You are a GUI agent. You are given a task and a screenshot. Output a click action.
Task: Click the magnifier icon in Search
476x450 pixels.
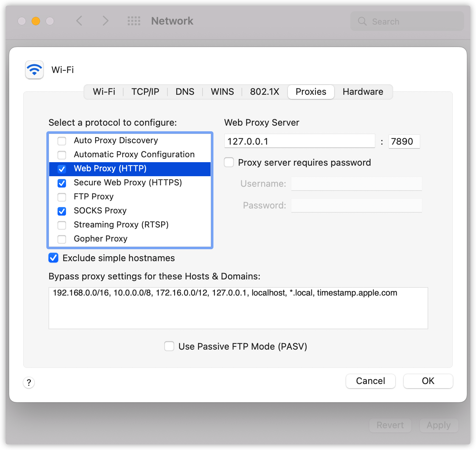pos(362,21)
